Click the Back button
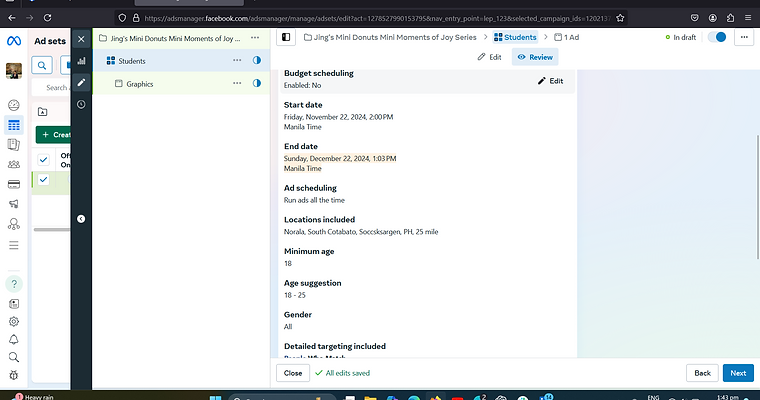Screen dimensions: 760x400 (702, 373)
